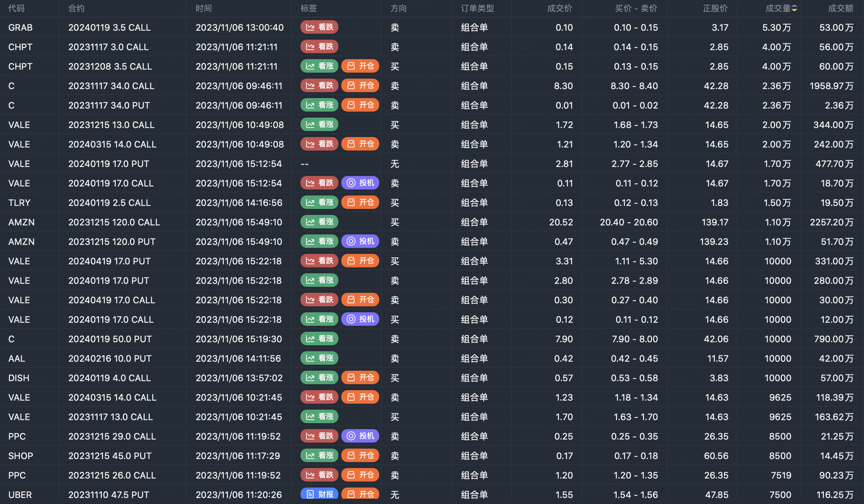Screen dimensions: 864x504
Task: Click 看涨 tag on VALE 20231117 13.0 CALL row
Action: coord(320,416)
